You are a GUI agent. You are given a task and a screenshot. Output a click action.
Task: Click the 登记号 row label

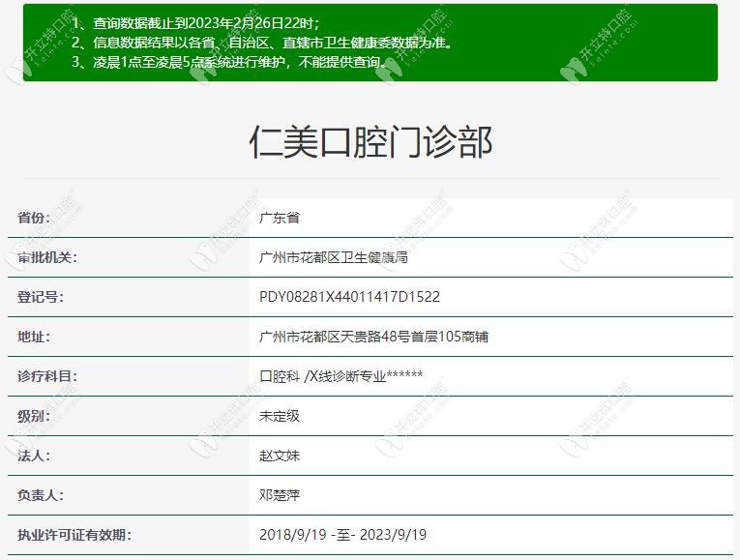(41, 297)
